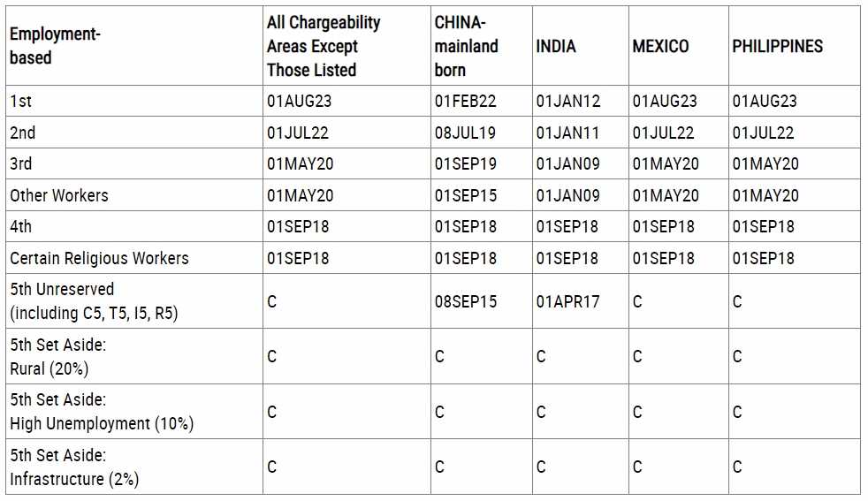Select the 5th Set Aside Rural label
This screenshot has height=501, width=868.
pos(57,356)
